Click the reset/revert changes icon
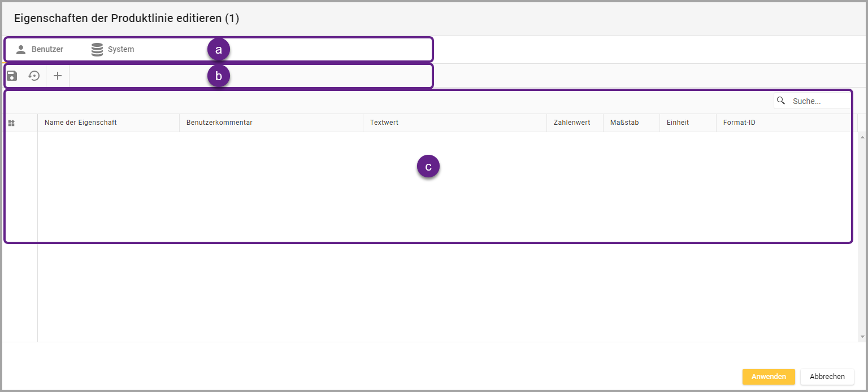The height and width of the screenshot is (392, 868). pos(34,76)
